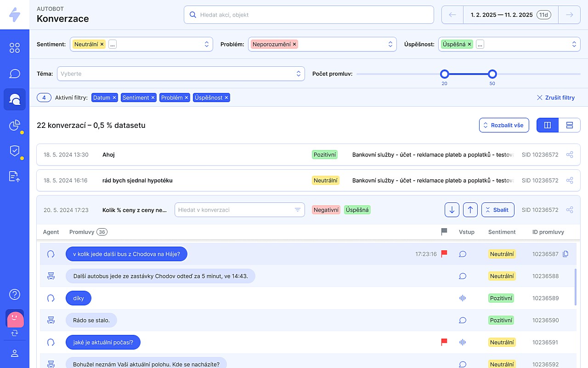Expand 'rád bych sjednal hypotéku' conversation
Screen dimensions: 588x368
click(308, 180)
